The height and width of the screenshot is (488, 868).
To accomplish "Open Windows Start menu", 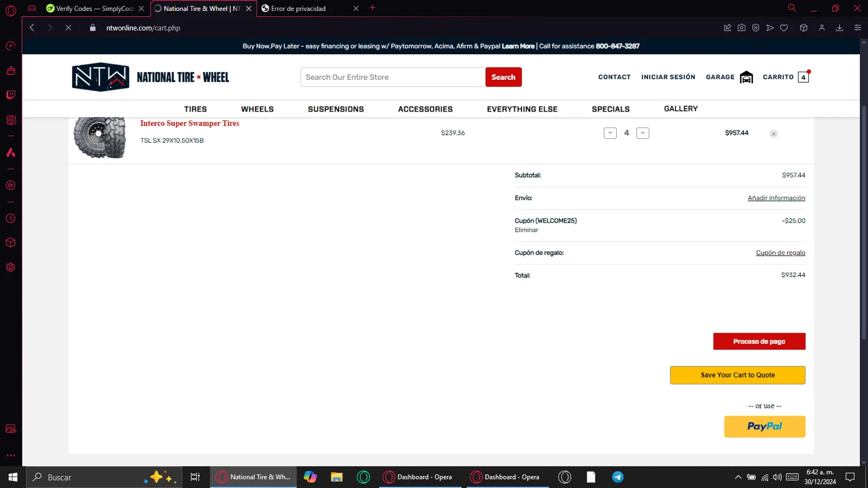I will point(13,477).
